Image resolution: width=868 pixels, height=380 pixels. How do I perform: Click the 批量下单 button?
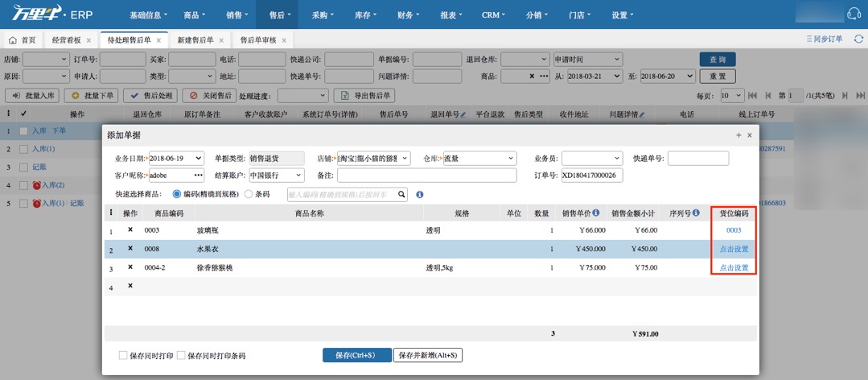(x=92, y=95)
